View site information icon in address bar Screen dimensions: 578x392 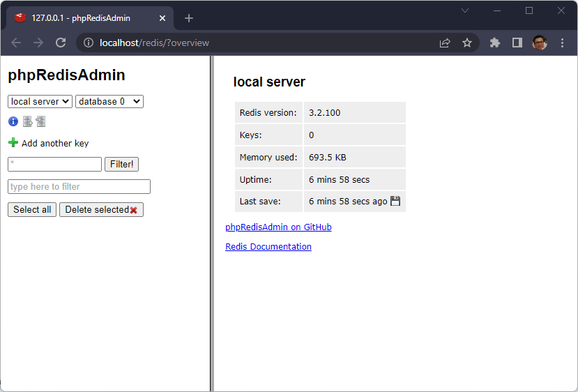pyautogui.click(x=89, y=43)
